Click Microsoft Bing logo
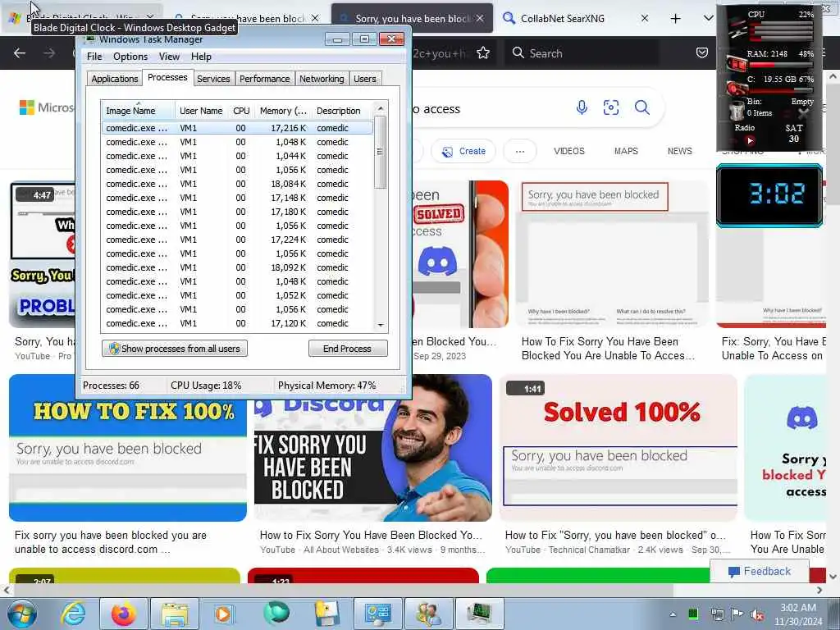This screenshot has width=840, height=630. click(x=46, y=107)
